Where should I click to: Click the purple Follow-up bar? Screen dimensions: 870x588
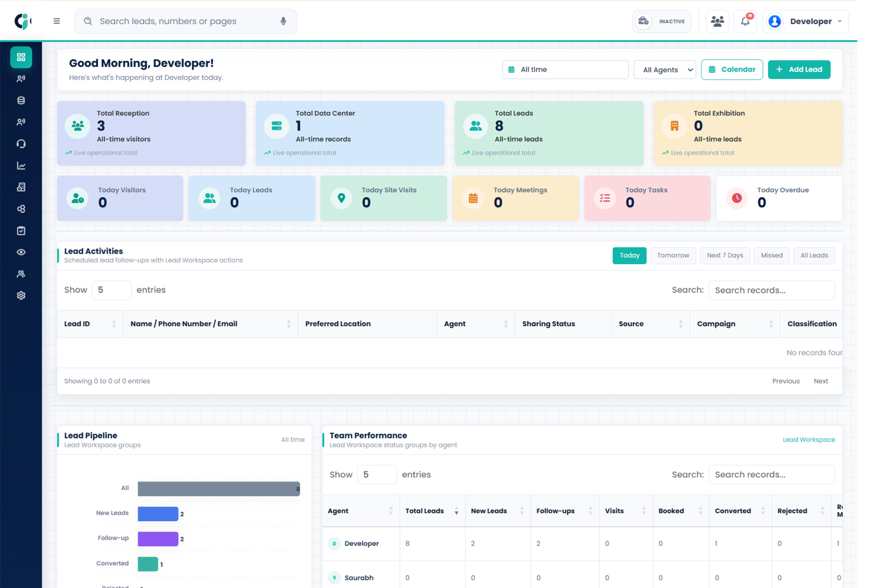coord(158,539)
